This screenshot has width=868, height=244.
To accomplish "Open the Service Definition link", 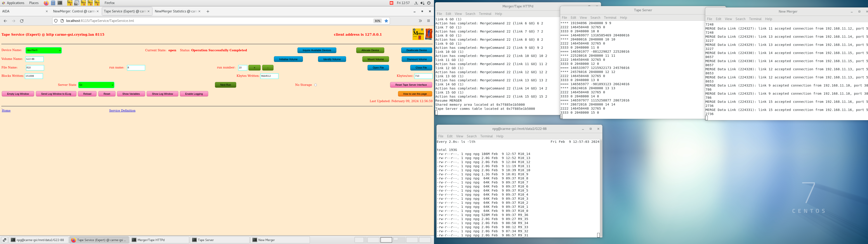I will [122, 110].
